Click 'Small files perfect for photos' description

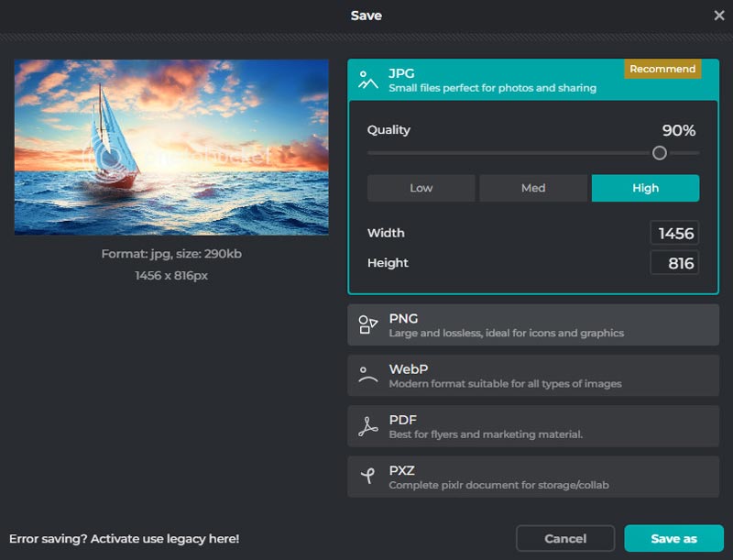[x=492, y=88]
